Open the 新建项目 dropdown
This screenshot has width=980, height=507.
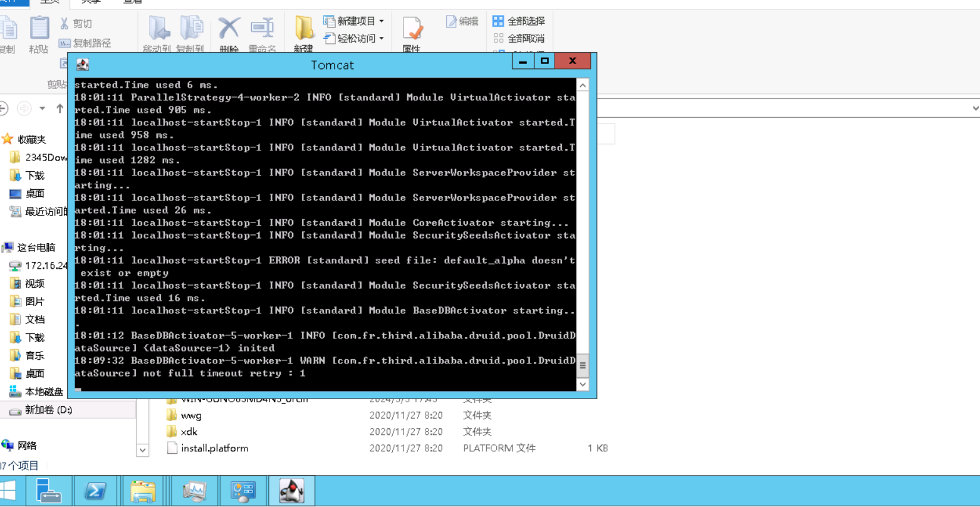pos(354,21)
